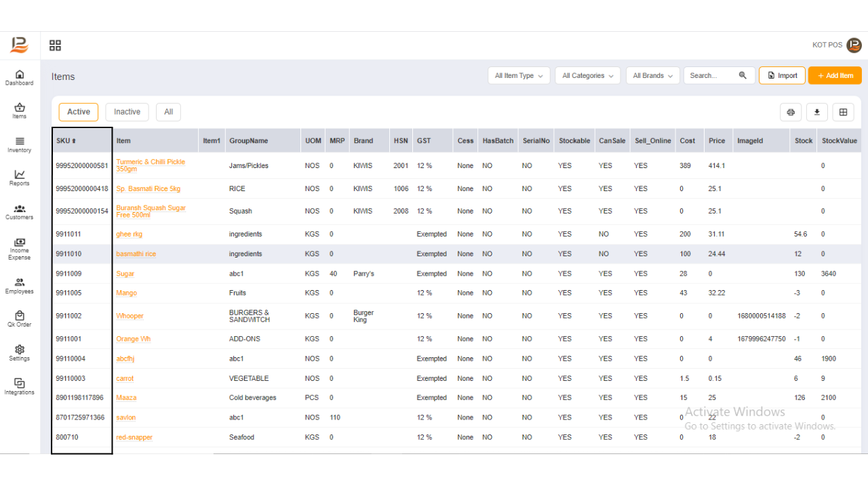868x488 pixels.
Task: Open the Dashboard from the sidebar
Action: tap(19, 77)
